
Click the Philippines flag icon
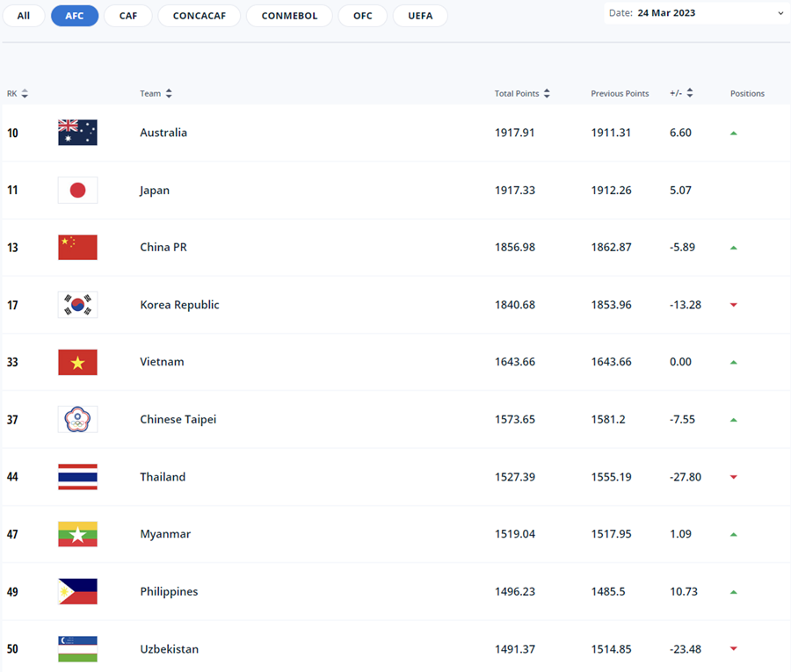point(77,591)
